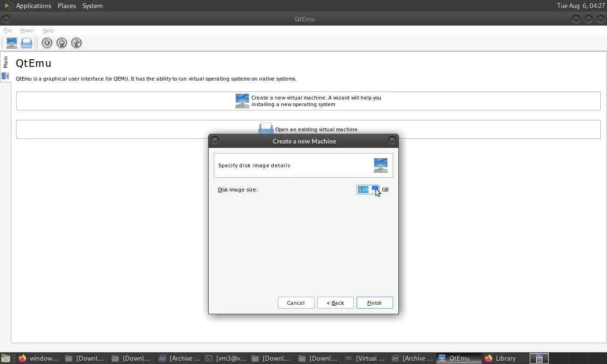The width and height of the screenshot is (607, 364).
Task: Open the Places menu in top panel
Action: pyautogui.click(x=67, y=6)
